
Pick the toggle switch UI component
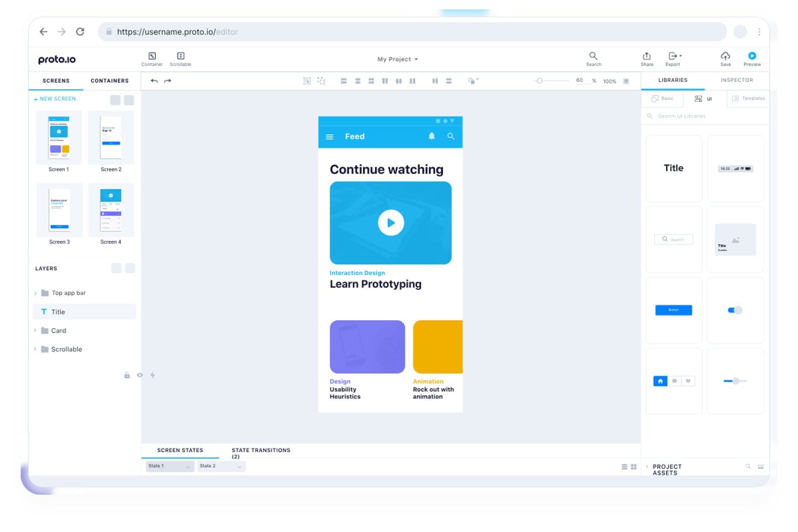(735, 310)
